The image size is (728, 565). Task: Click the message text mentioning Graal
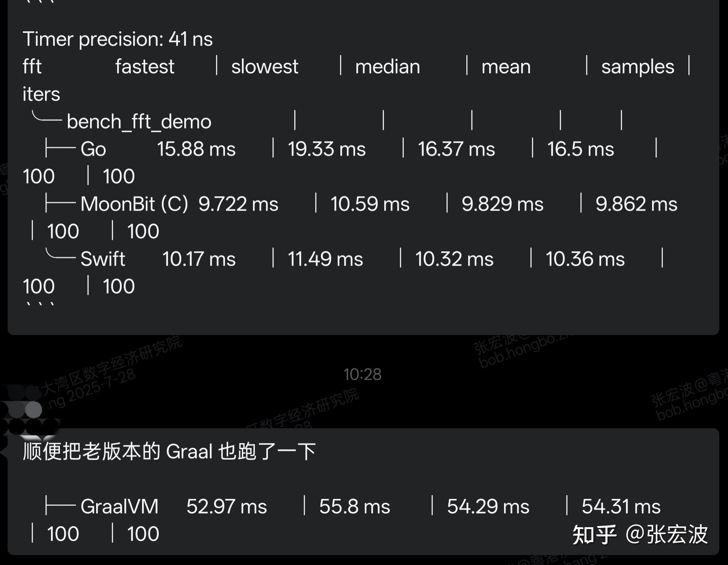[169, 452]
